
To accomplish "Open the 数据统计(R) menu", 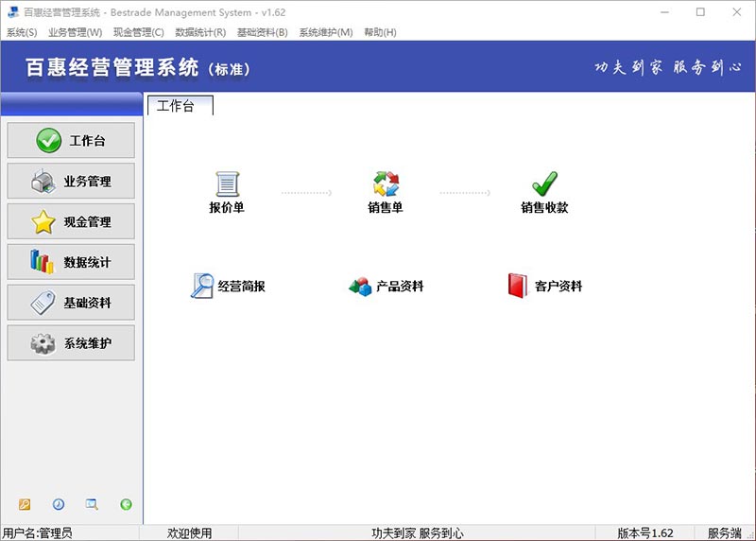I will [x=200, y=32].
